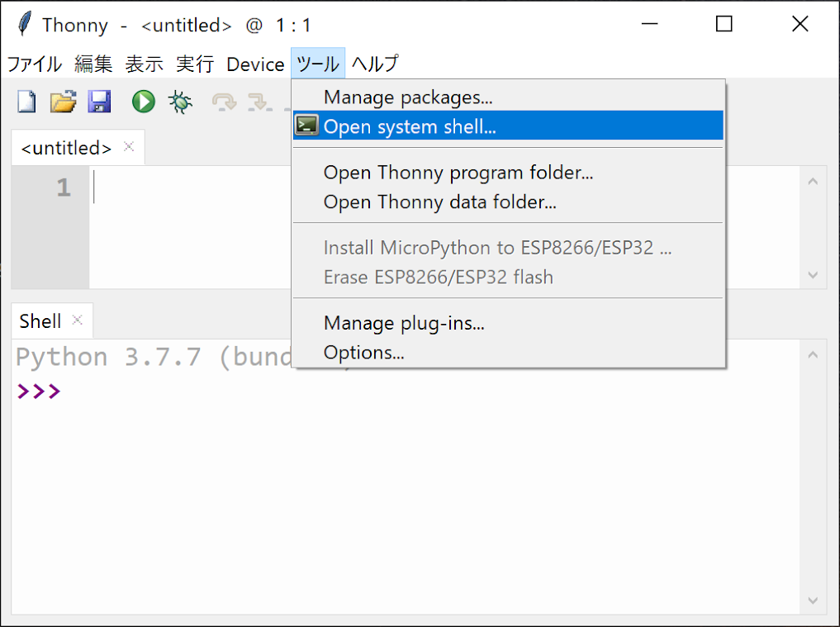840x627 pixels.
Task: Open the 実行 menu
Action: [x=195, y=64]
